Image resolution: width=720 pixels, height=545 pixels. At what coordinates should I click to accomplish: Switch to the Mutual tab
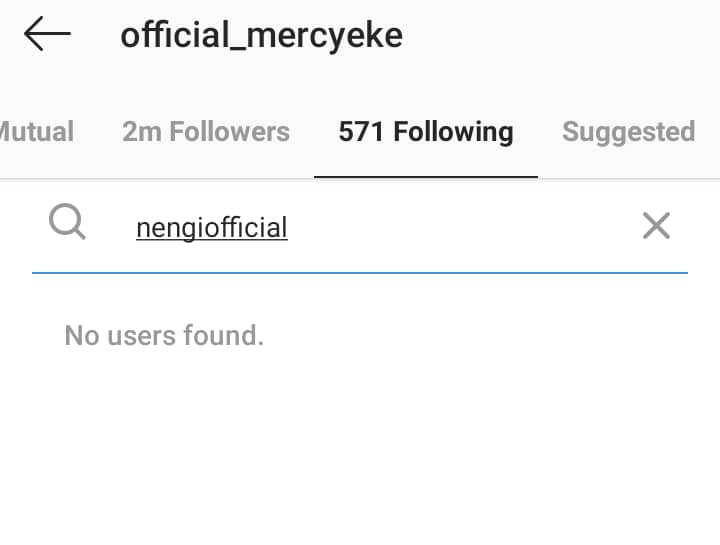click(37, 132)
